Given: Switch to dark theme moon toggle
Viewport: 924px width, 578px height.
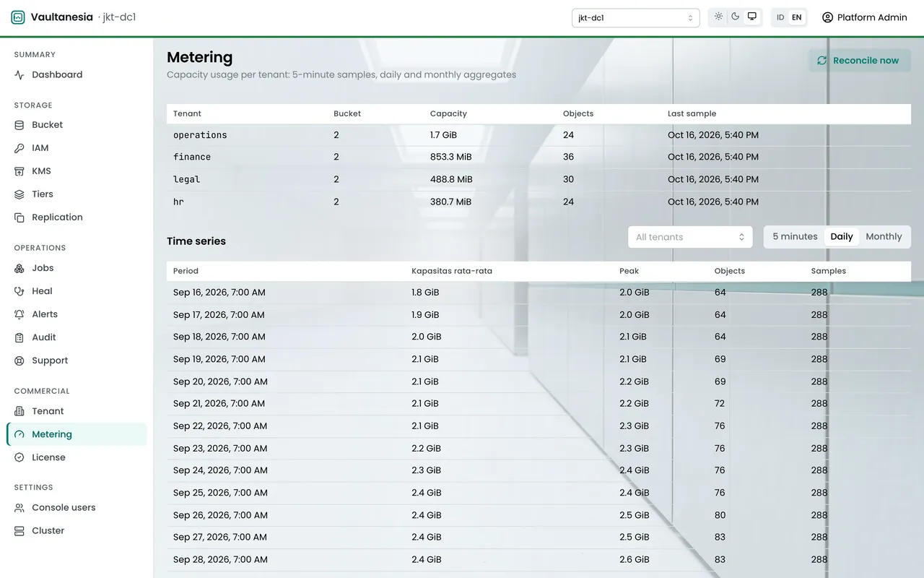Looking at the screenshot, I should (736, 17).
